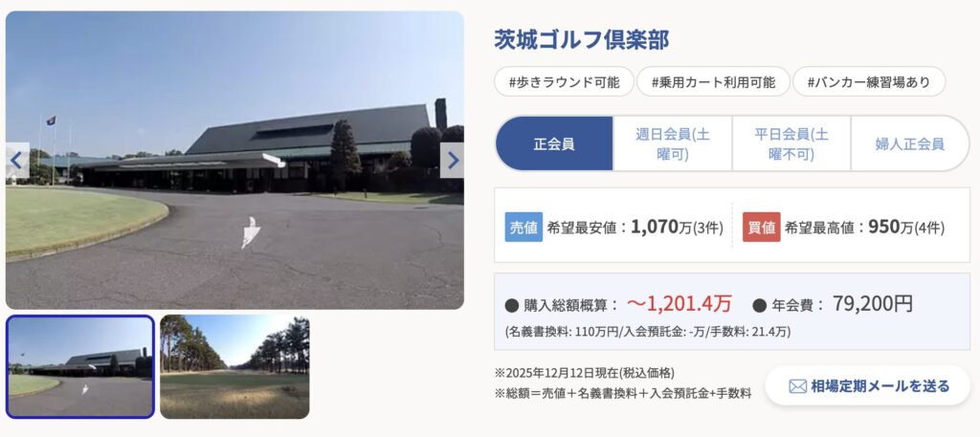Click the arrow marker near the clubhouse entrance
Screen dimensions: 980x437
click(274, 160)
